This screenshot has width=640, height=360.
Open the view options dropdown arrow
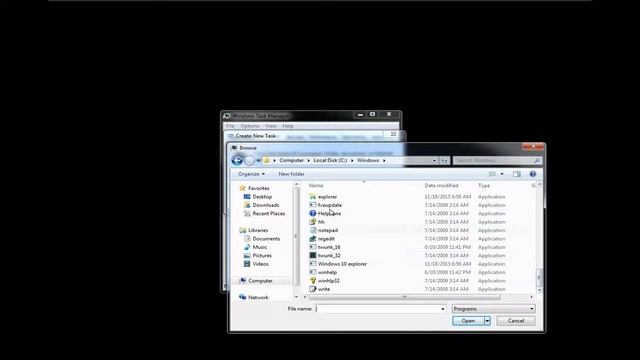pos(502,174)
